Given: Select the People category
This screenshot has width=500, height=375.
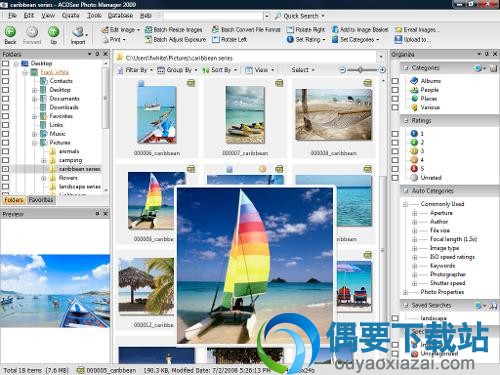Looking at the screenshot, I should [x=429, y=90].
